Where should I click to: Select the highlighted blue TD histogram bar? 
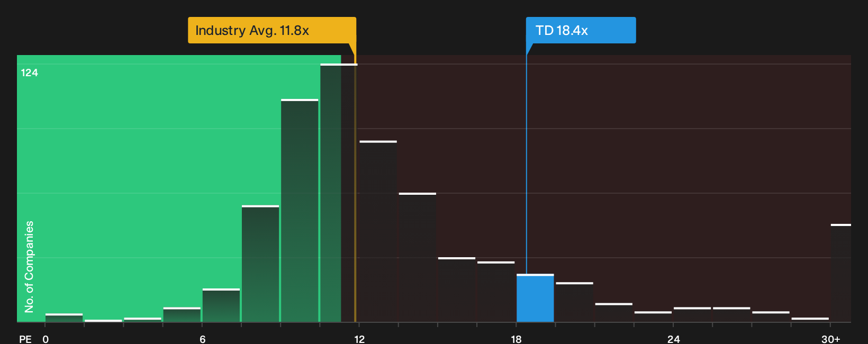(x=535, y=298)
